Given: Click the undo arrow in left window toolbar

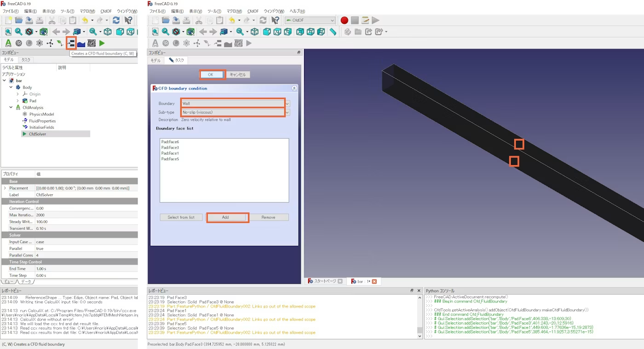Looking at the screenshot, I should point(85,20).
